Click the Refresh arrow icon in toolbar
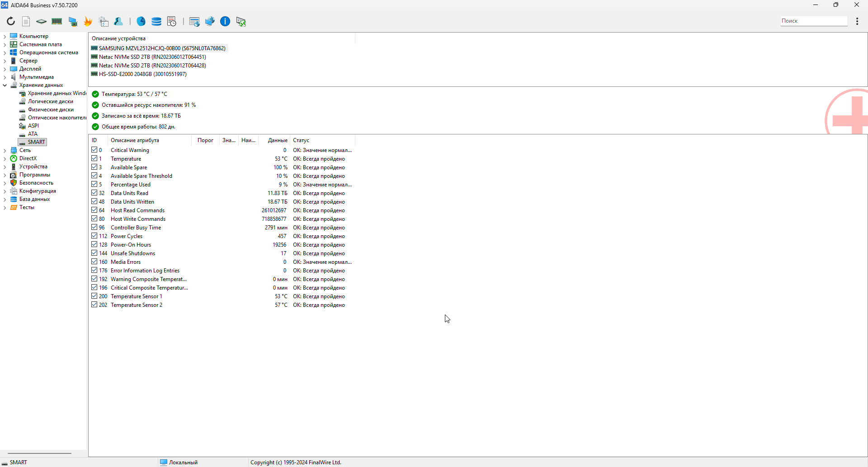 pyautogui.click(x=11, y=21)
